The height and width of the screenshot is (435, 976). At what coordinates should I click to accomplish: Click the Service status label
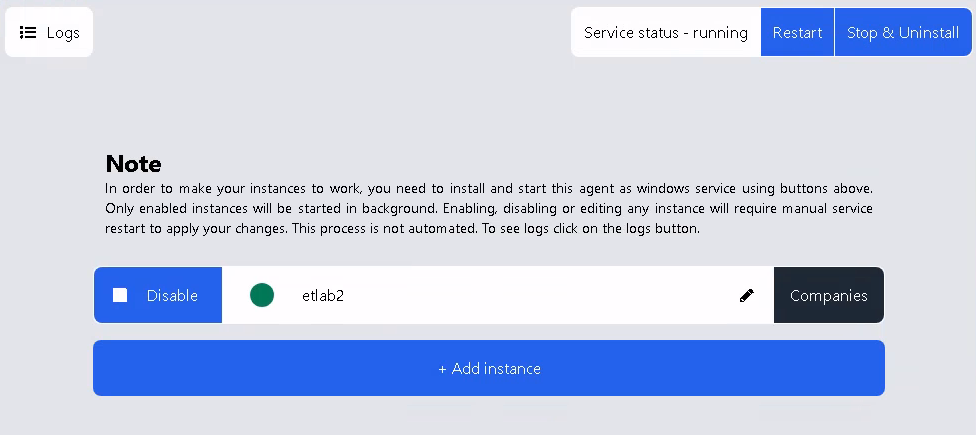click(634, 33)
